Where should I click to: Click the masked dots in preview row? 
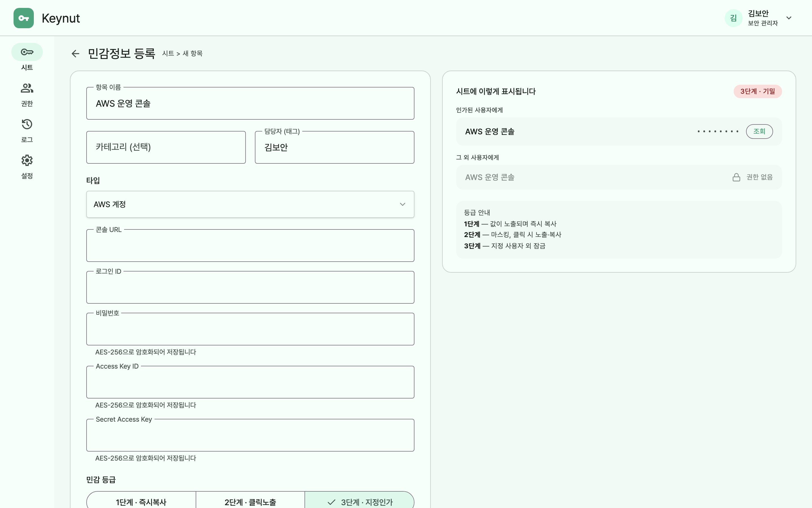point(718,131)
